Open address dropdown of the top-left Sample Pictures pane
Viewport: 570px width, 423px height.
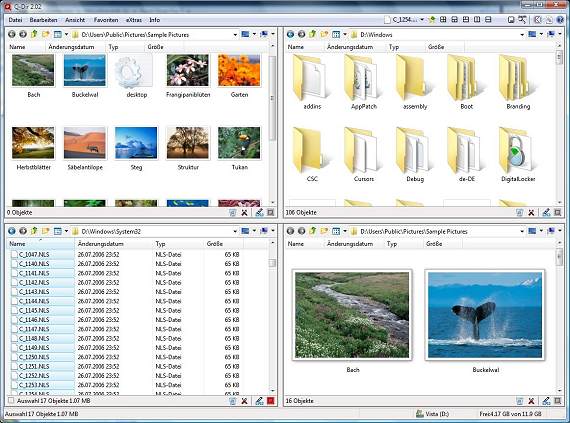click(235, 35)
